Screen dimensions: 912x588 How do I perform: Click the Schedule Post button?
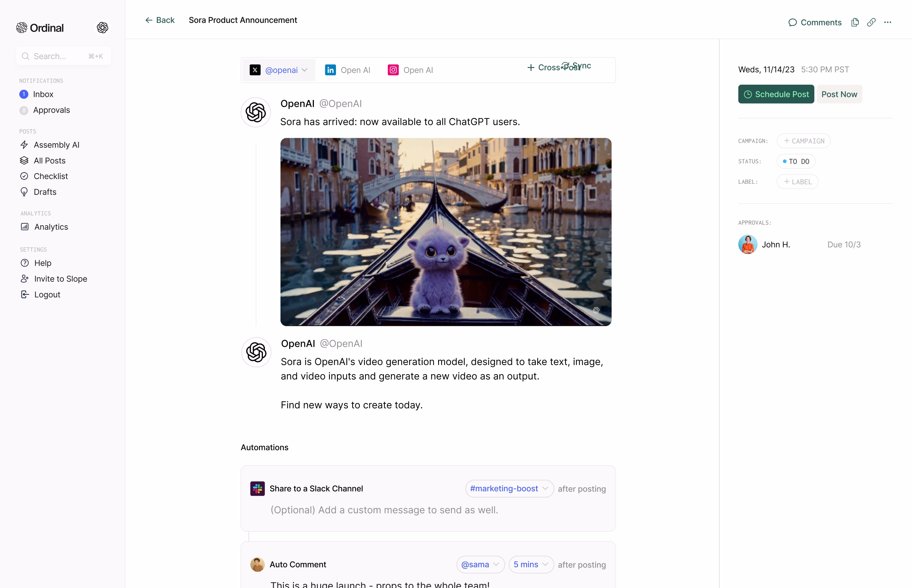coord(776,94)
